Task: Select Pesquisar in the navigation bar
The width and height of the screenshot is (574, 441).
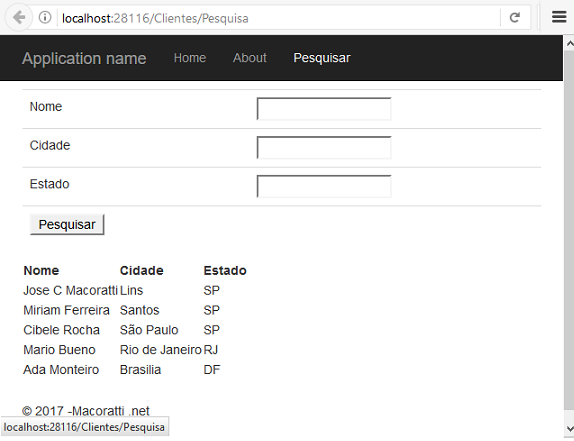Action: pos(322,58)
